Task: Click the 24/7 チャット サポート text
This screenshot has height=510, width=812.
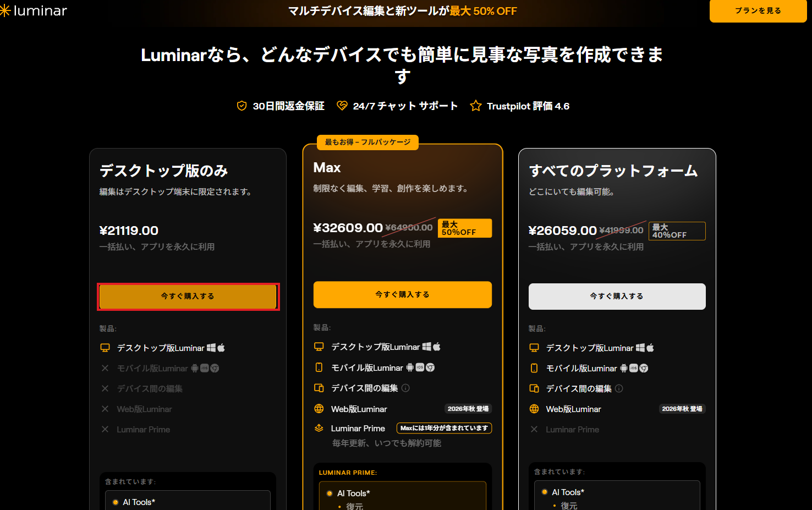Action: (x=405, y=106)
